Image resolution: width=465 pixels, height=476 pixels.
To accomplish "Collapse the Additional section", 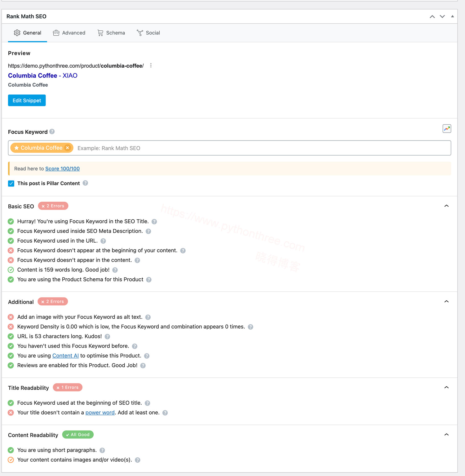I will tap(446, 301).
